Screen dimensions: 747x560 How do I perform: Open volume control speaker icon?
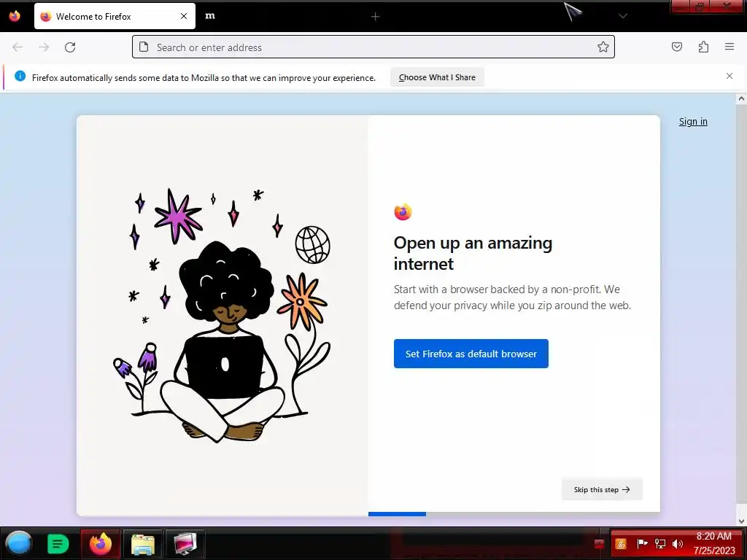coord(678,543)
